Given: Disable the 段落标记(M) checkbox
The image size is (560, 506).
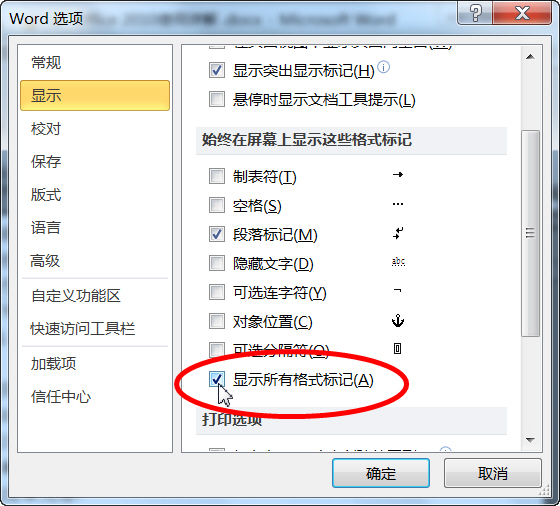Looking at the screenshot, I should (217, 234).
